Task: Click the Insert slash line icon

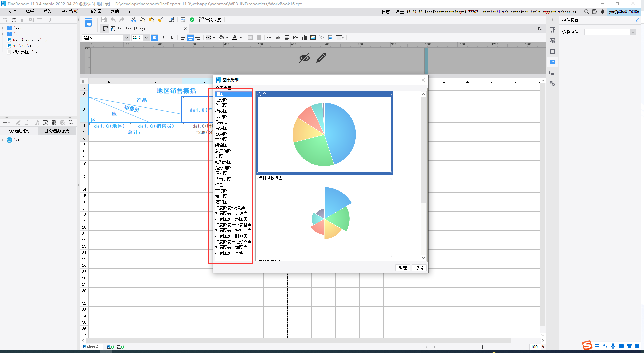Action: click(x=322, y=38)
